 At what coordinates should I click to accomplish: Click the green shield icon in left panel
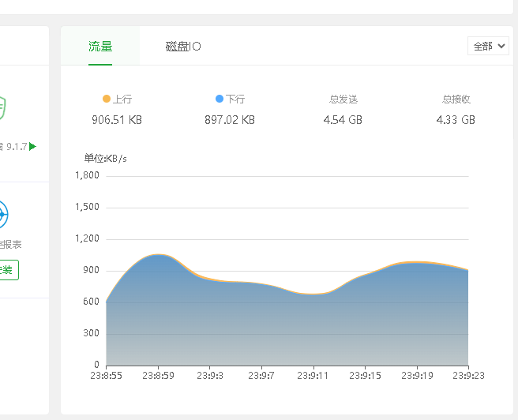[2, 107]
